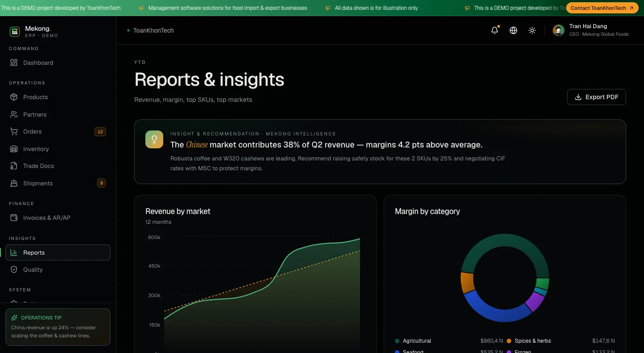The height and width of the screenshot is (353, 644).
Task: Open Dashboard via its grid icon
Action: (x=14, y=63)
